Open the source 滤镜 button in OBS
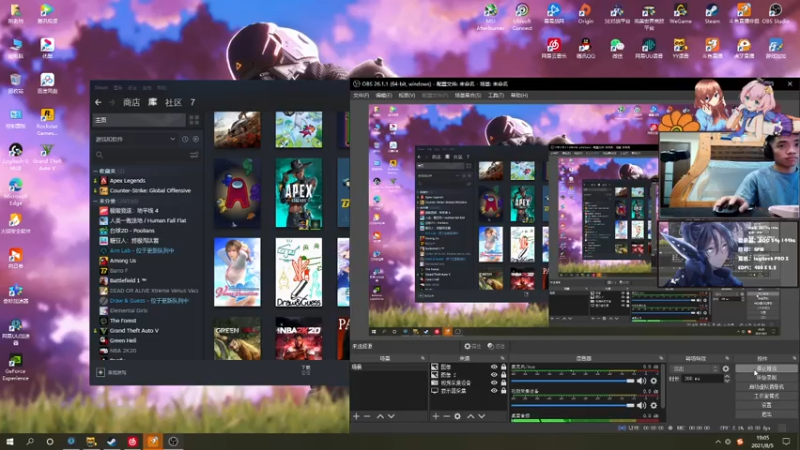Screen dimensions: 800x450 click(x=495, y=346)
